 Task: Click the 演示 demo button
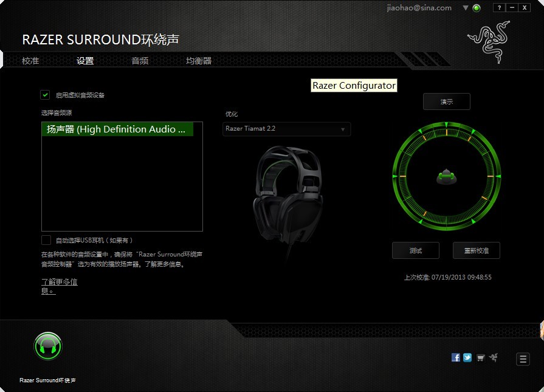click(x=447, y=101)
